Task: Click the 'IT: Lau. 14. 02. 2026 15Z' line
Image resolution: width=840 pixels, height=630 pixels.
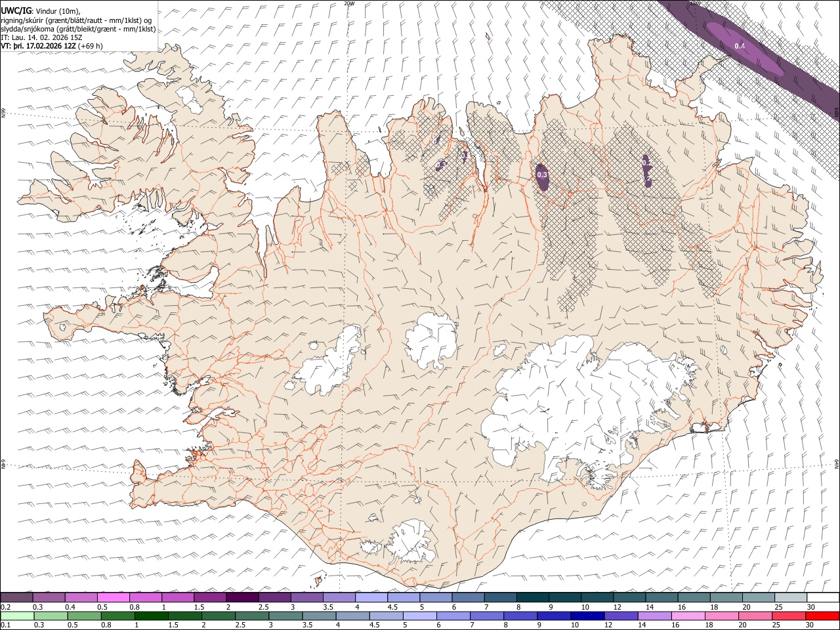Action: coord(41,37)
